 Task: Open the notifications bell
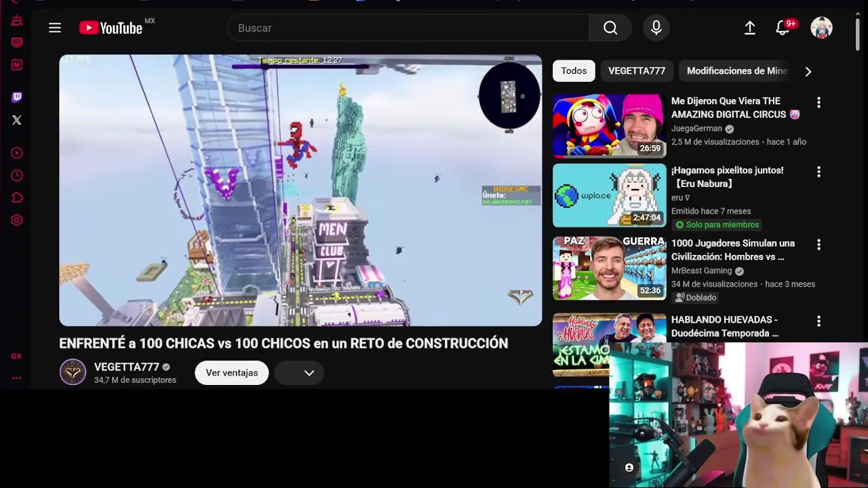tap(783, 28)
